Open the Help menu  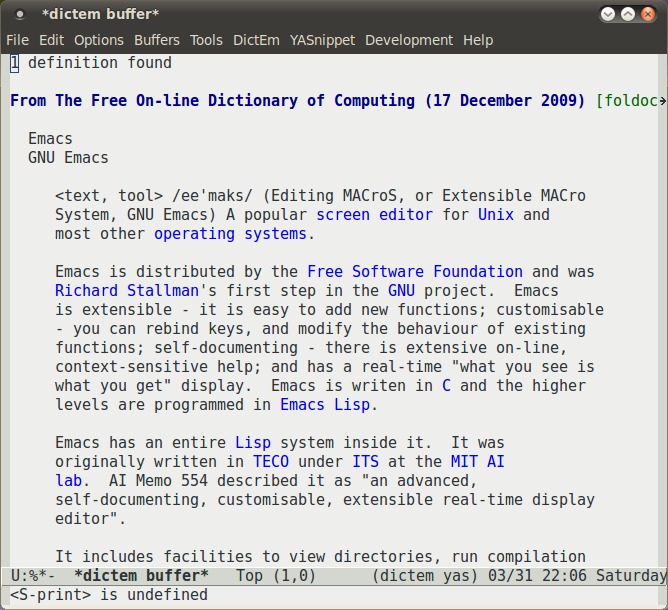[x=478, y=40]
